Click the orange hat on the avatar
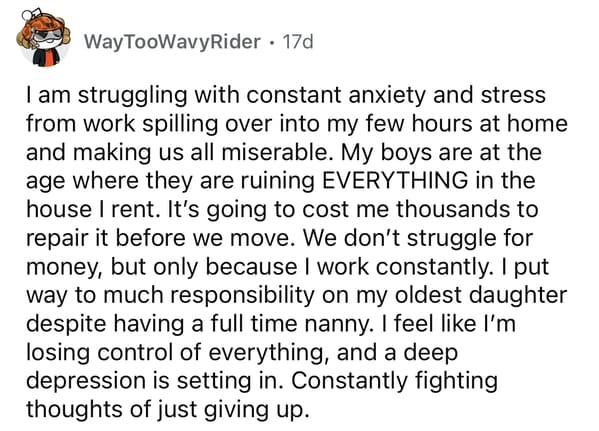This screenshot has height=431, width=599. pyautogui.click(x=43, y=23)
